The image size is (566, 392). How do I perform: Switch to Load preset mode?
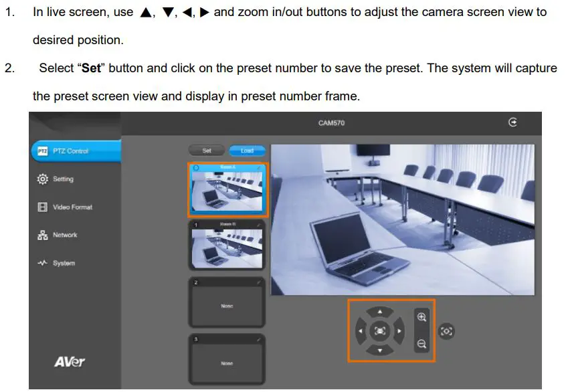click(247, 151)
